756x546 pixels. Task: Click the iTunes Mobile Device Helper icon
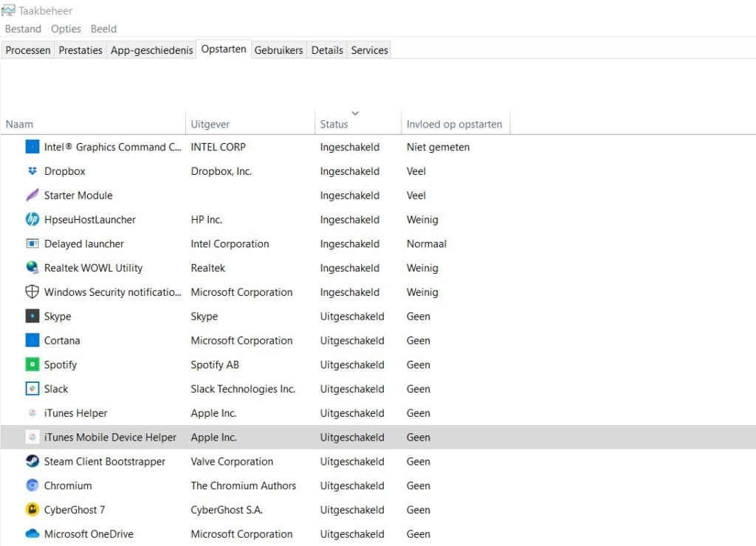click(32, 437)
